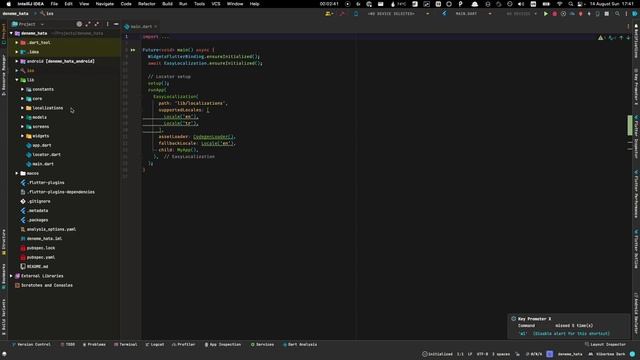Open the Terminal tool window

[126, 344]
